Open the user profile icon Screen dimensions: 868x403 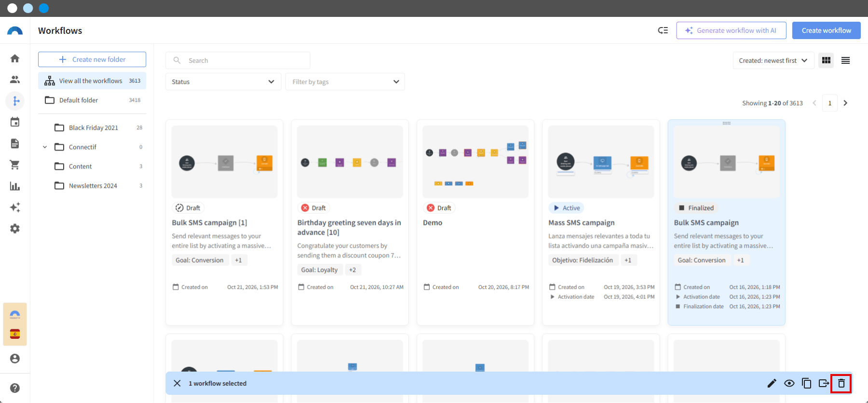click(15, 359)
